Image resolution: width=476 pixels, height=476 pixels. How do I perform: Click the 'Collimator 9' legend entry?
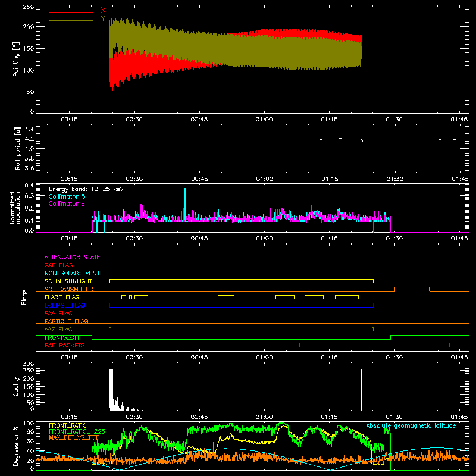[x=67, y=203]
